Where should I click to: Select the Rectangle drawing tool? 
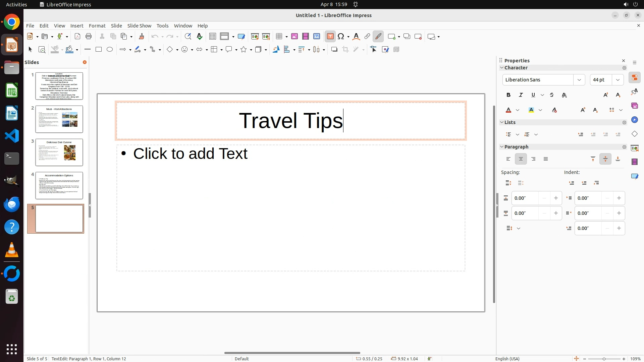tap(99, 50)
